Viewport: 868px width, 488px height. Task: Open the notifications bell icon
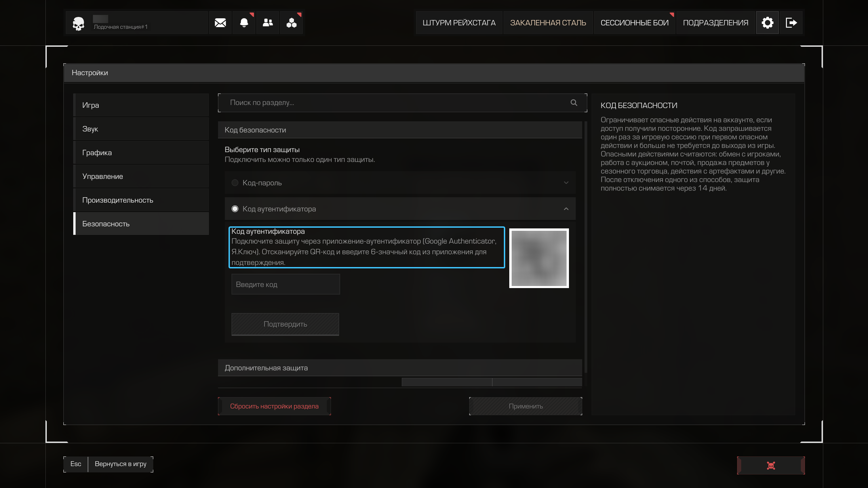click(244, 23)
